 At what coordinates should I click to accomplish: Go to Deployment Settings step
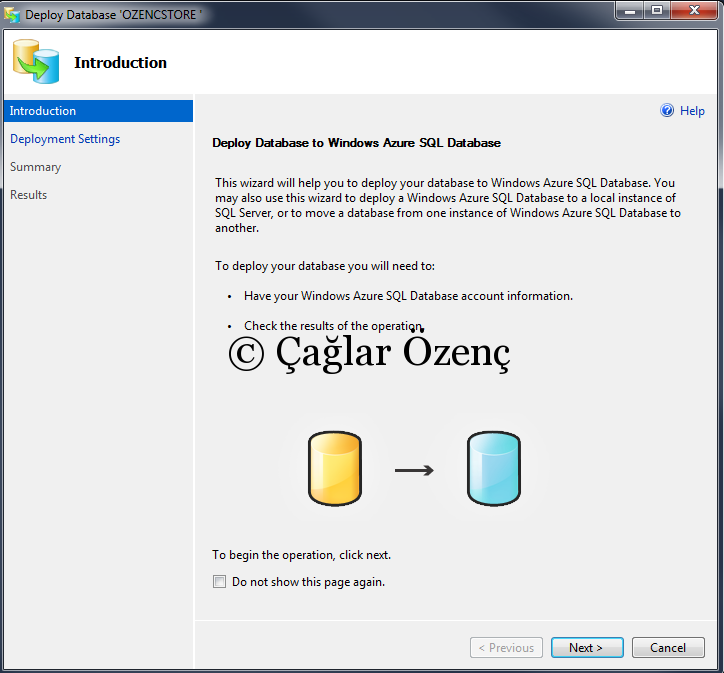pyautogui.click(x=65, y=139)
